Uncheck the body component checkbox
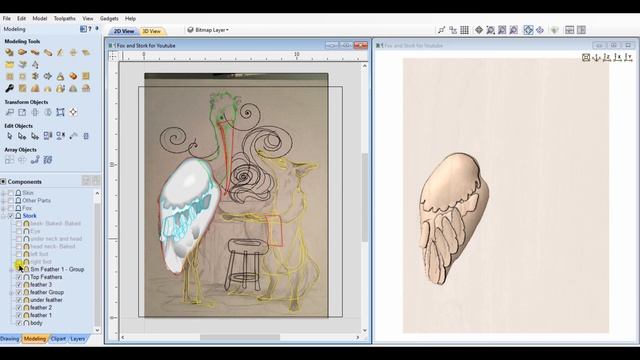The height and width of the screenshot is (360, 640). click(19, 323)
